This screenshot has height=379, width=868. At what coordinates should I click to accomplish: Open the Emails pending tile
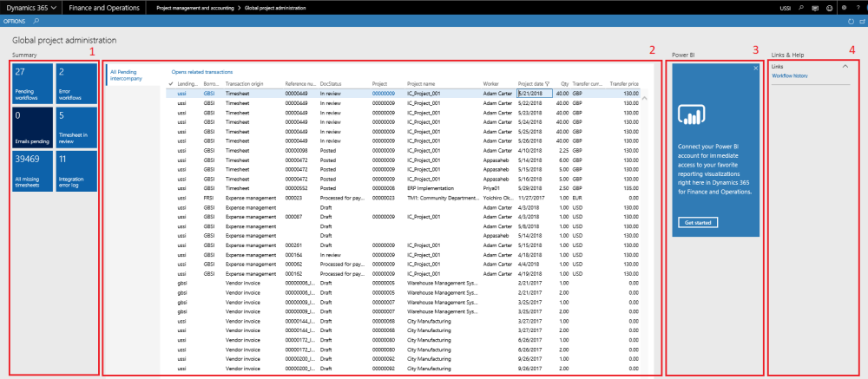coord(32,127)
